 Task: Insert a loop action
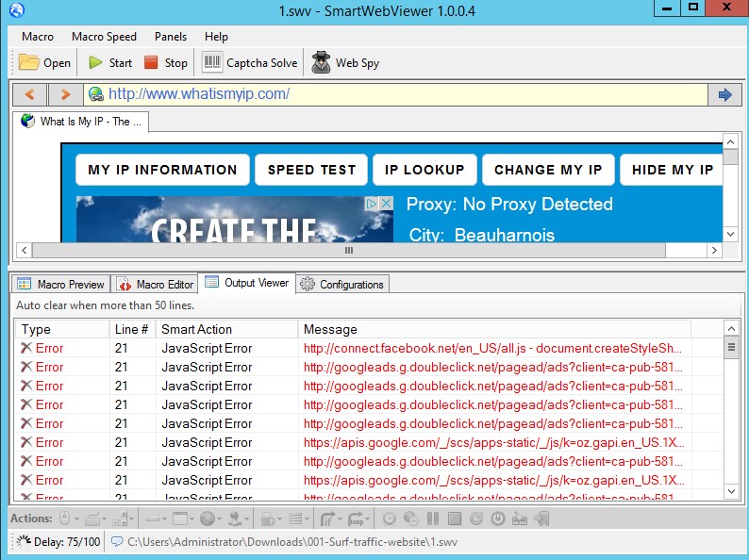[x=356, y=519]
